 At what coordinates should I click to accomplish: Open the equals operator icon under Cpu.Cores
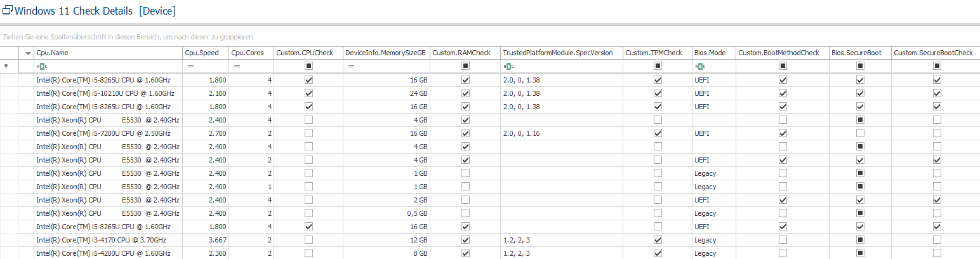pyautogui.click(x=237, y=65)
